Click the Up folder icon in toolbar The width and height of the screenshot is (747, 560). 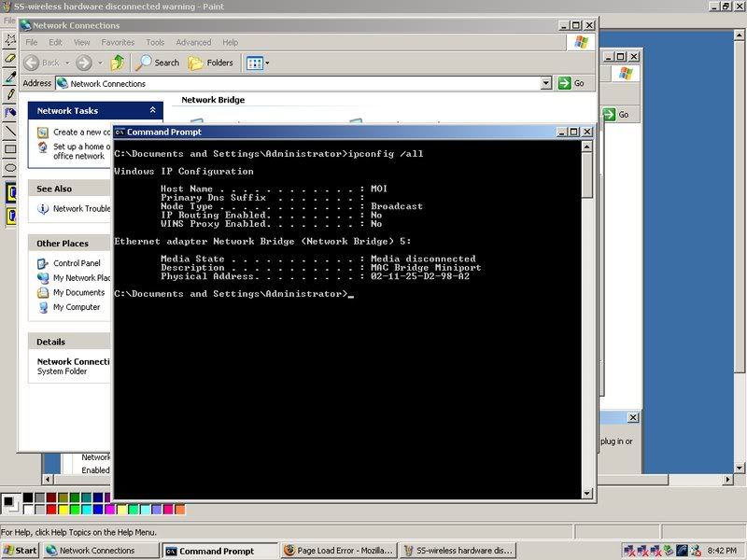(118, 63)
